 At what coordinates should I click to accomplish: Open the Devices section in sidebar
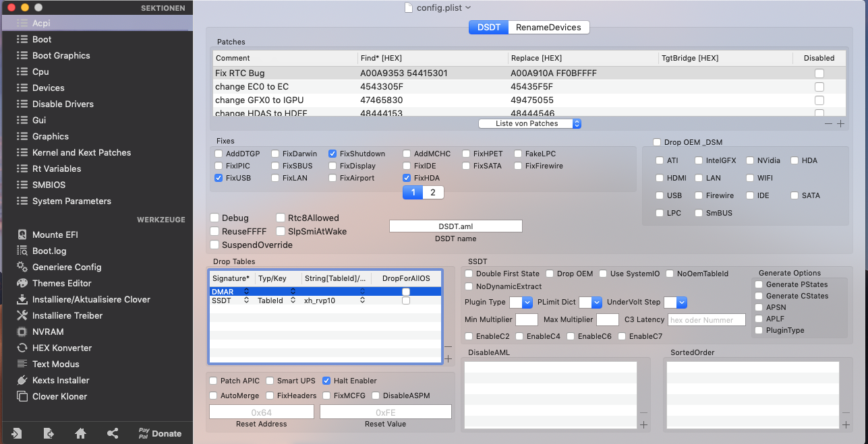coord(48,88)
